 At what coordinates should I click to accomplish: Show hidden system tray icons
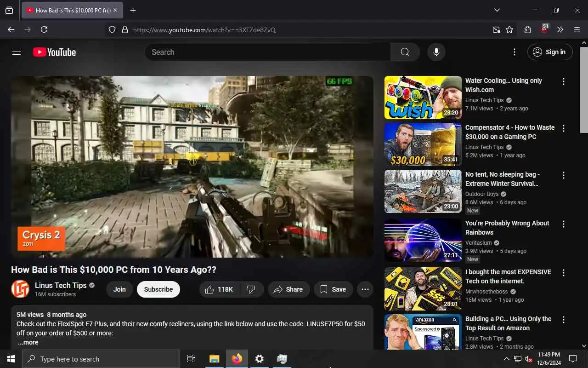506,359
